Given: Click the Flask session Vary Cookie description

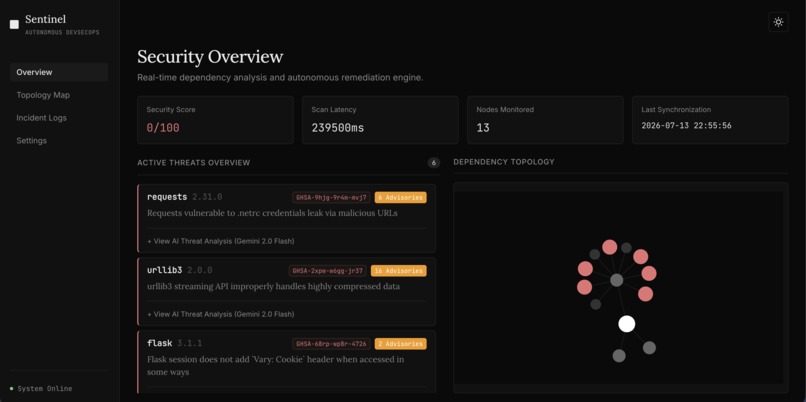Looking at the screenshot, I should click(276, 366).
